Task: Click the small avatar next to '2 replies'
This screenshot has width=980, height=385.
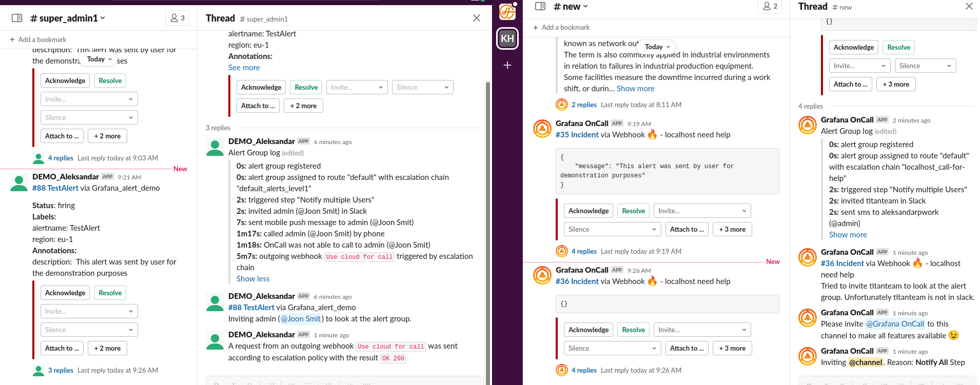Action: 562,105
